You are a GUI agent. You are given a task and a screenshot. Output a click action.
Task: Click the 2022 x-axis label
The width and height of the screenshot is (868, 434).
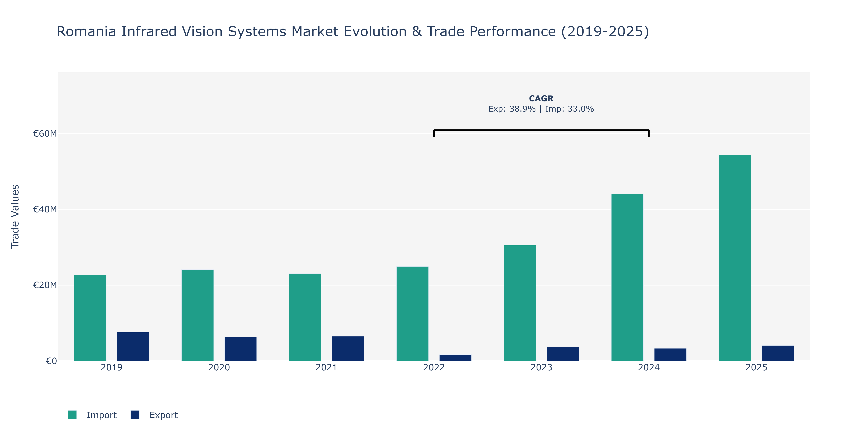[434, 367]
